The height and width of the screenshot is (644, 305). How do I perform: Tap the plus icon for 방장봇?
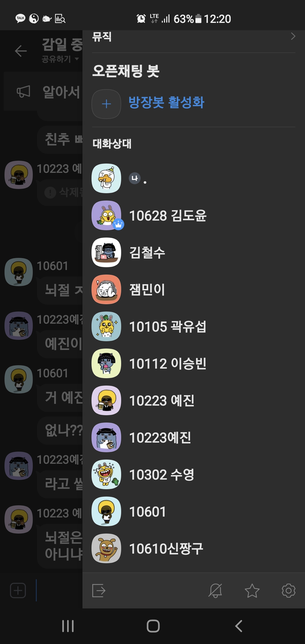point(106,104)
